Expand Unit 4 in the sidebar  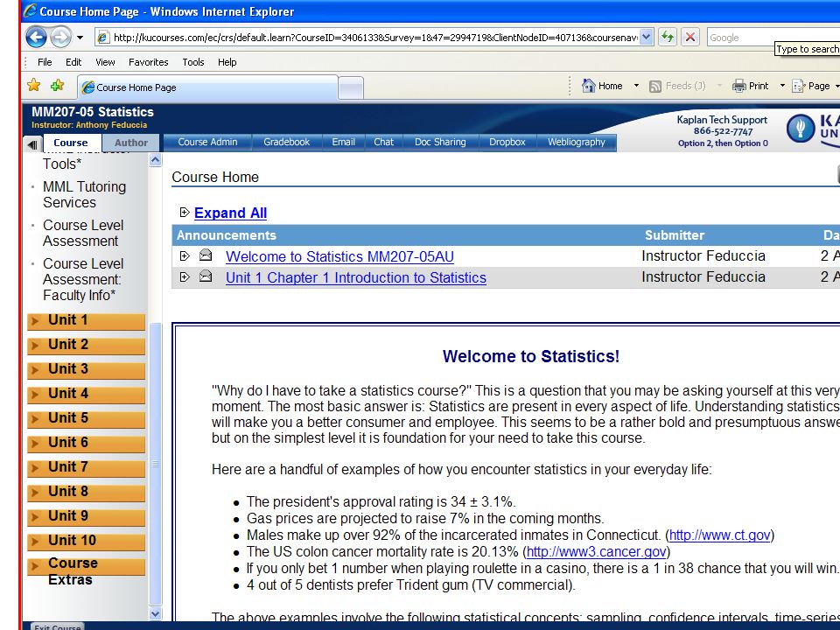click(x=87, y=395)
